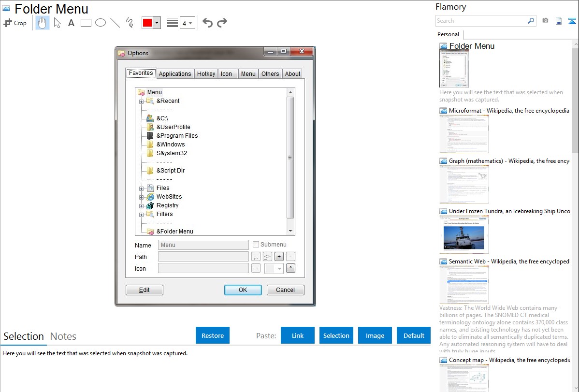Click the page icon in Flamory toolbar

[x=559, y=21]
